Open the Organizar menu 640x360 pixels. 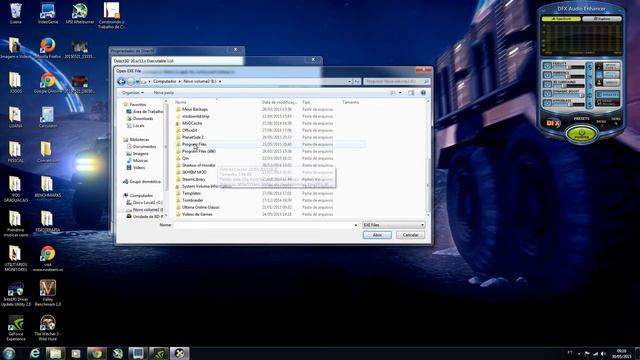pyautogui.click(x=133, y=93)
